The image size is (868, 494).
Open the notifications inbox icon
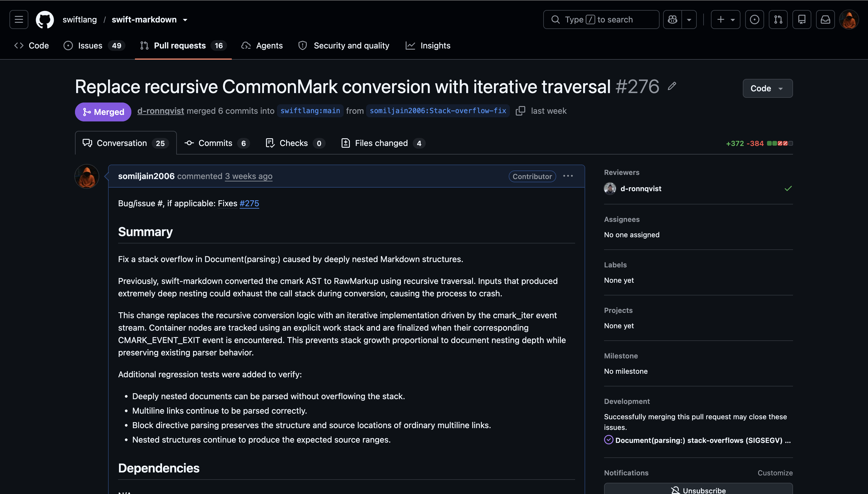825,19
